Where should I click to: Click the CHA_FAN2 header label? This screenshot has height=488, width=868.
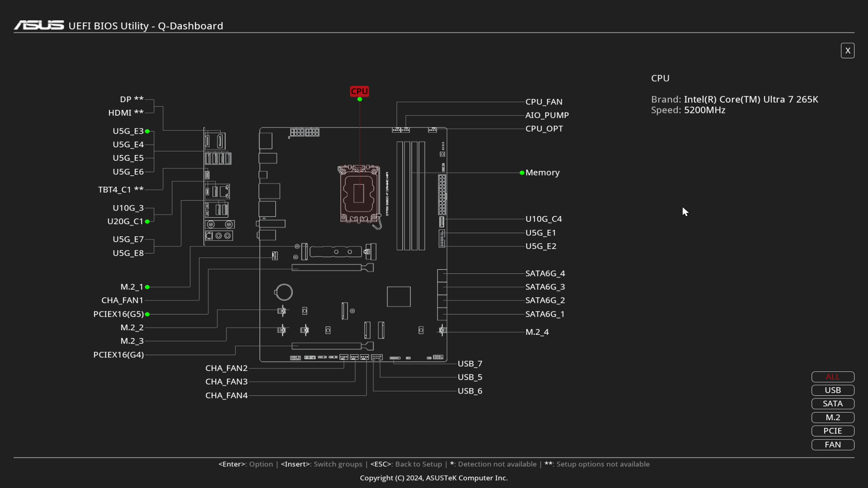[x=226, y=368]
